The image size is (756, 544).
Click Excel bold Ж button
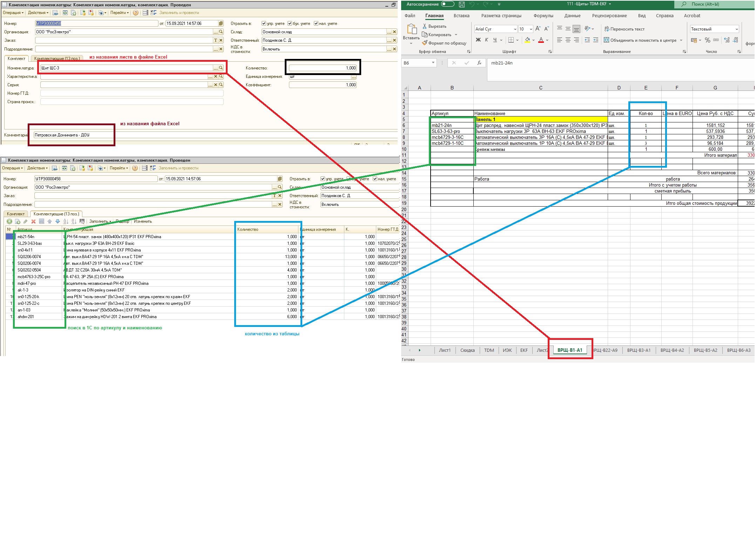click(x=478, y=40)
